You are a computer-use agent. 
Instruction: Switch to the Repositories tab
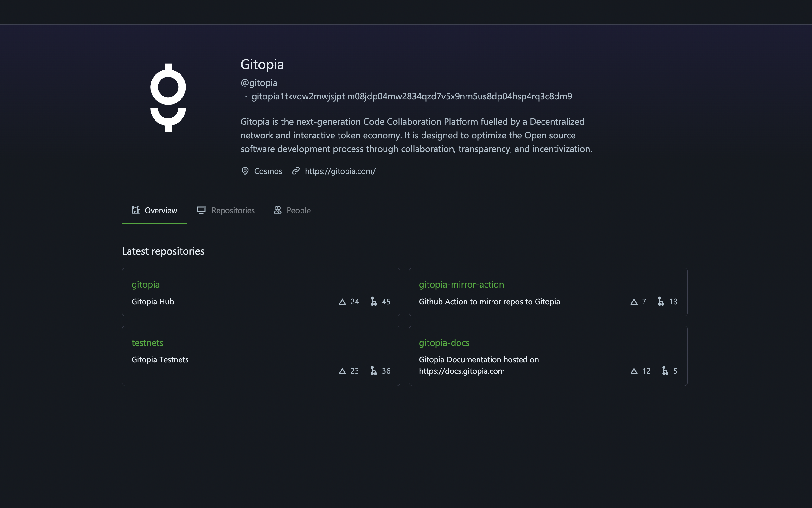pyautogui.click(x=225, y=210)
